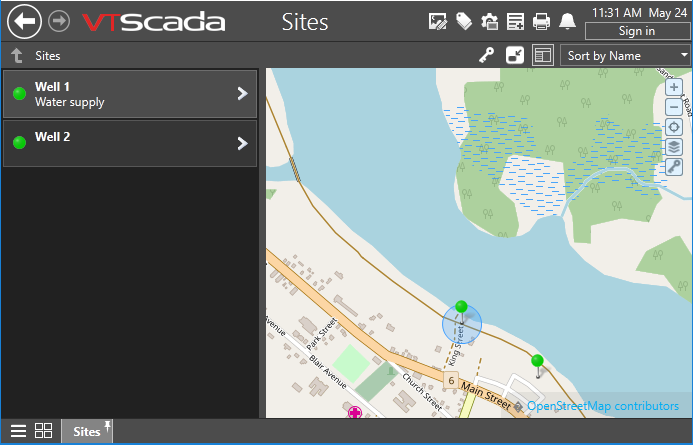
Task: Click the highlighted green map pin
Action: click(461, 306)
